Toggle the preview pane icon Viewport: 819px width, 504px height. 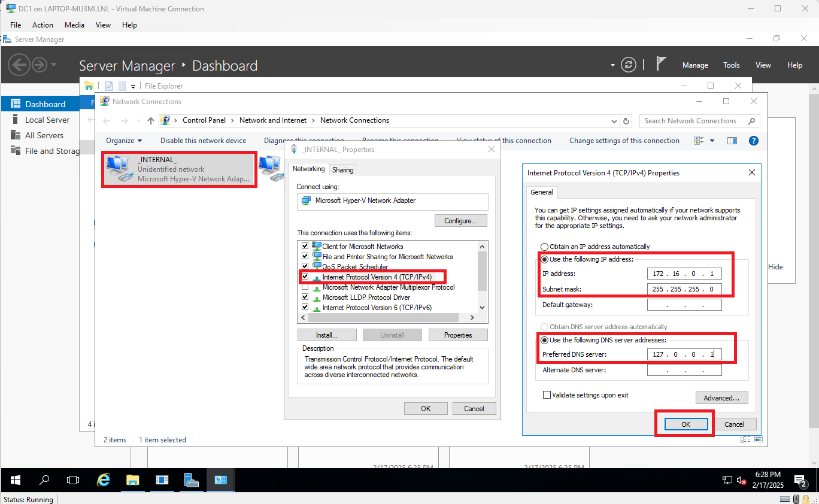(x=732, y=141)
